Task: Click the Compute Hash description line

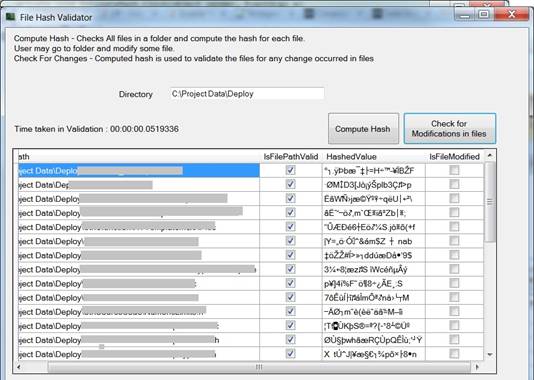Action: 159,38
